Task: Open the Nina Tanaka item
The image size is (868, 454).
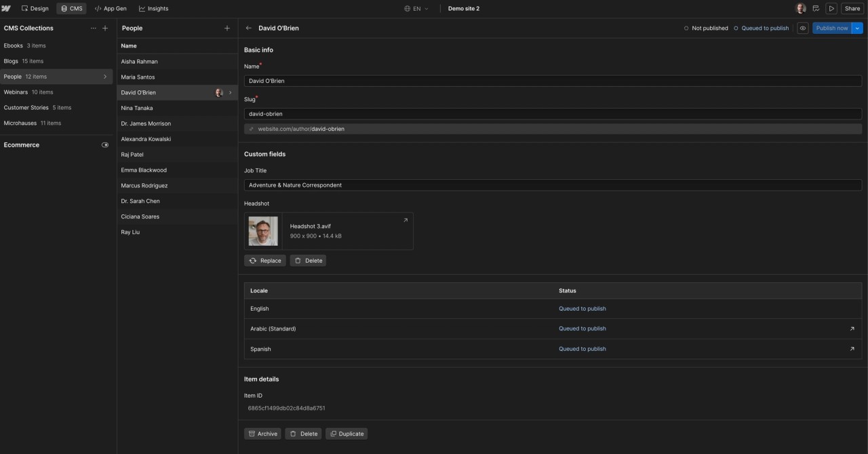Action: 177,108
